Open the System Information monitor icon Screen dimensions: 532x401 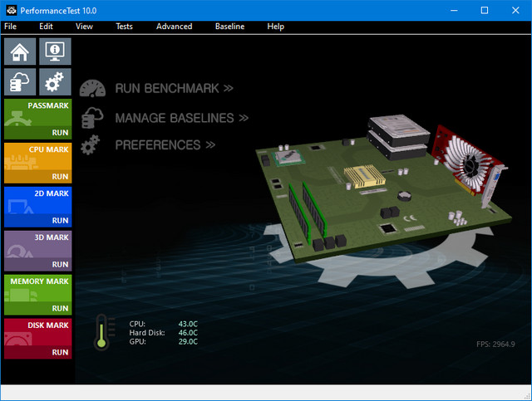[55, 51]
